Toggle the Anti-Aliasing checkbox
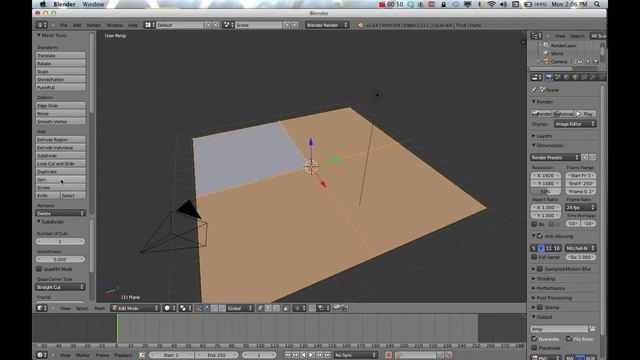The height and width of the screenshot is (360, 640). tap(540, 236)
